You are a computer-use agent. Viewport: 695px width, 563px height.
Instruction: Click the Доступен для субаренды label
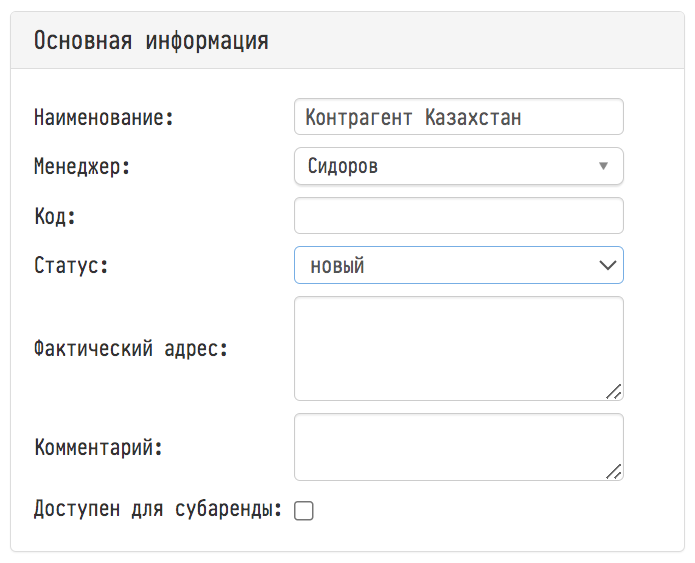[158, 509]
